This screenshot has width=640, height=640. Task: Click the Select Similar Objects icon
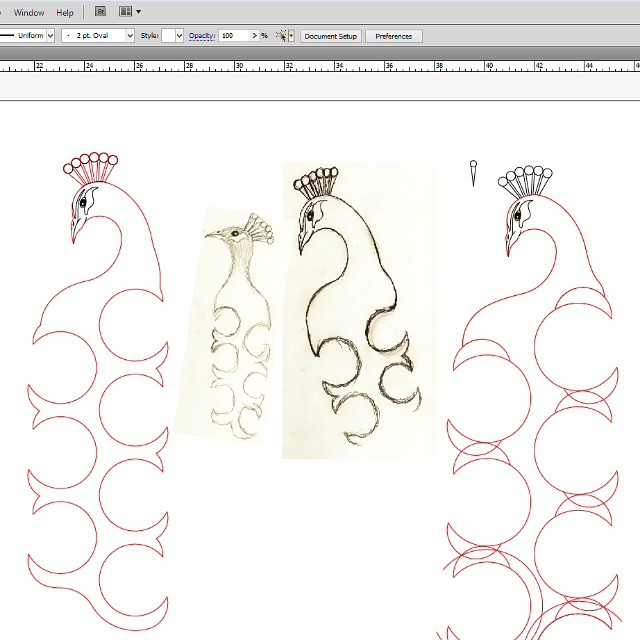tap(280, 36)
